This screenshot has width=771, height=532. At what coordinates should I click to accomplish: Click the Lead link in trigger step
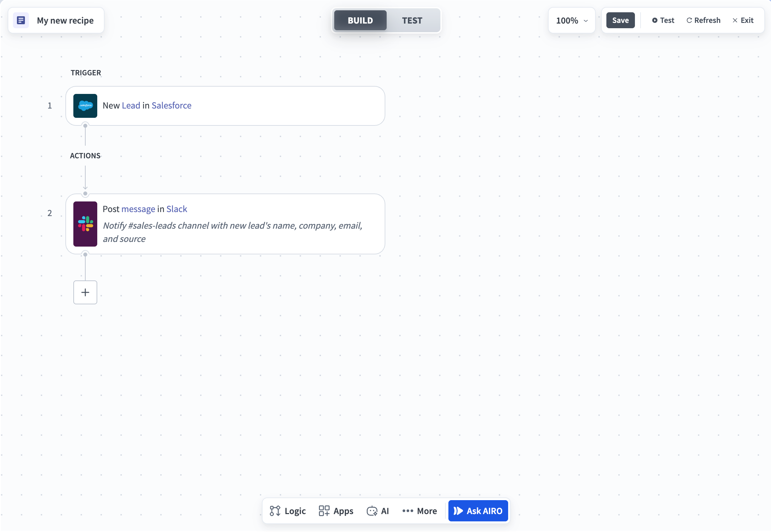[x=131, y=105]
